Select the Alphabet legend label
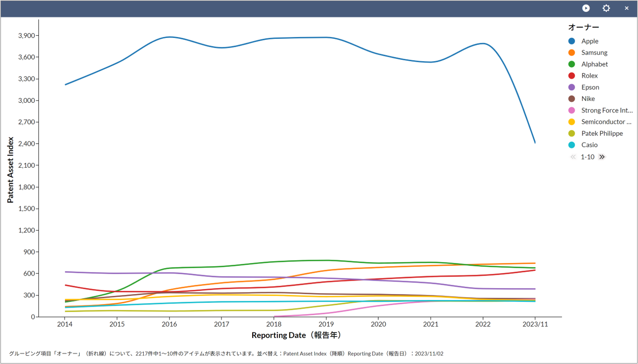Image resolution: width=638 pixels, height=364 pixels. pyautogui.click(x=594, y=64)
